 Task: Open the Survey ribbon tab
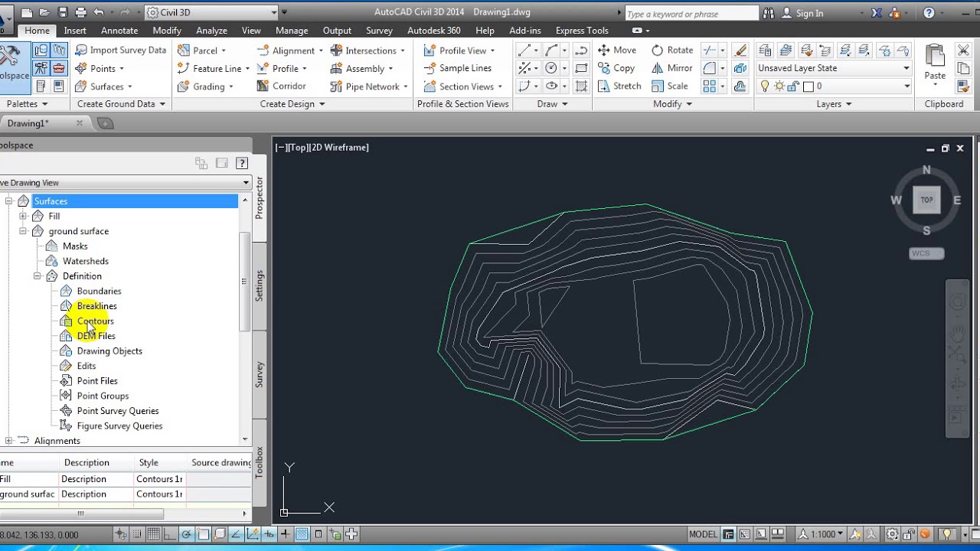point(379,31)
